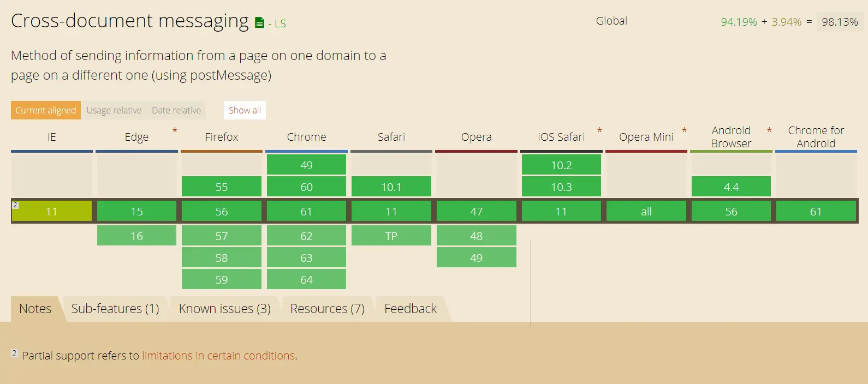Click the asterisk beside Opera Mini
This screenshot has width=868, height=384.
coord(684,131)
